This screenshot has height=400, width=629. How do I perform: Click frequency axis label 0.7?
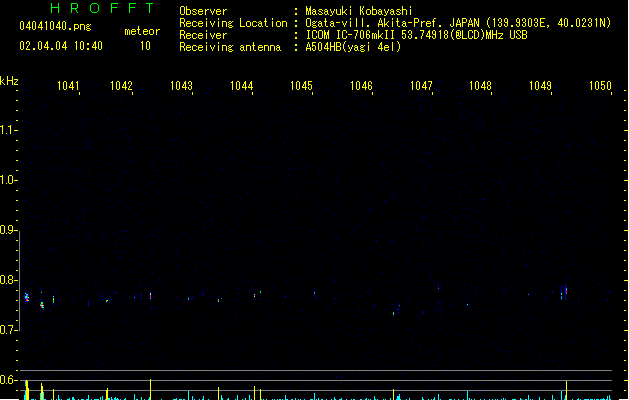(x=7, y=330)
